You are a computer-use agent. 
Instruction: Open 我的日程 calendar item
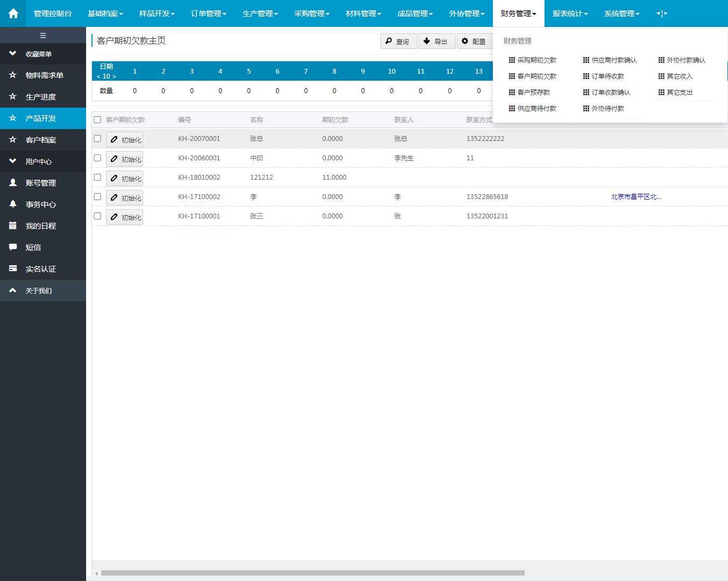(40, 226)
